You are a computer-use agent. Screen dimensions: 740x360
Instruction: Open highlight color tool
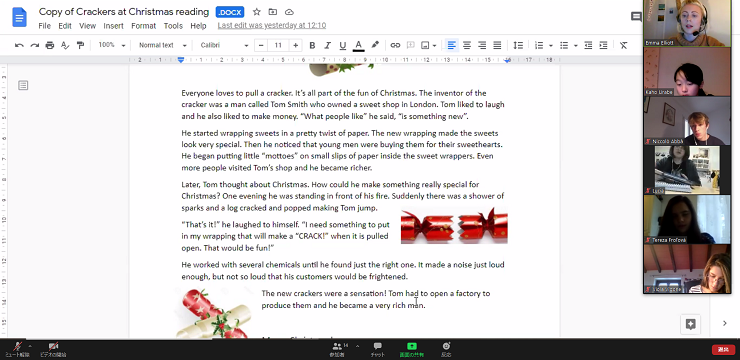375,45
